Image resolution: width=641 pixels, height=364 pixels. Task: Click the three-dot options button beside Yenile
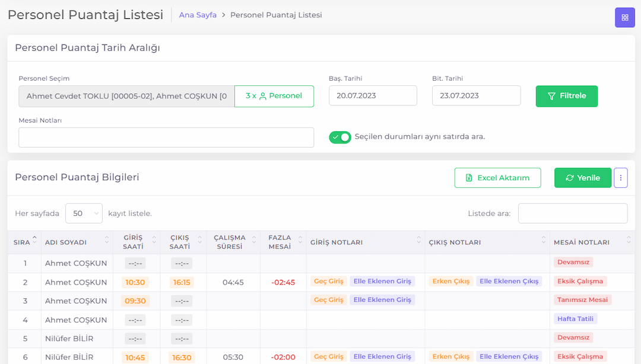pos(621,178)
